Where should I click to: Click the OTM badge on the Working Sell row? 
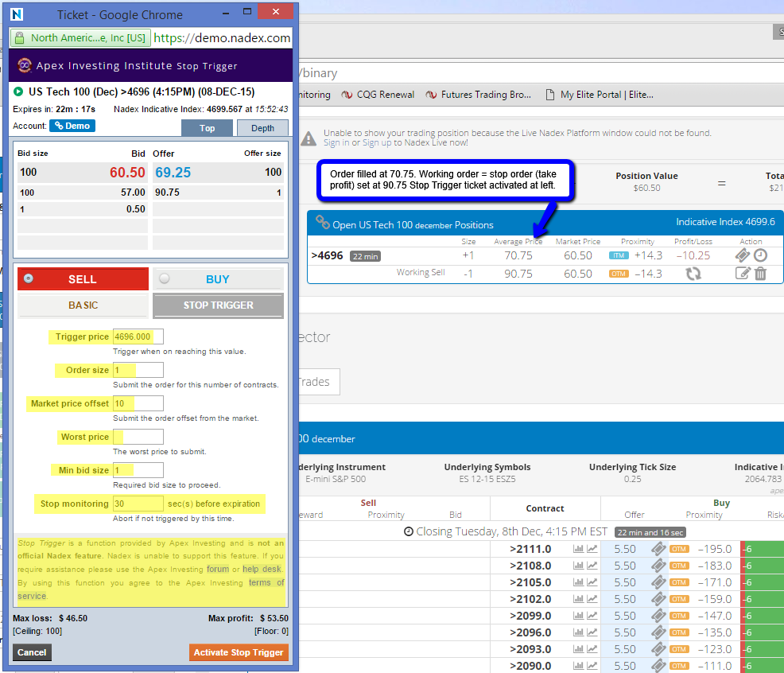click(619, 274)
